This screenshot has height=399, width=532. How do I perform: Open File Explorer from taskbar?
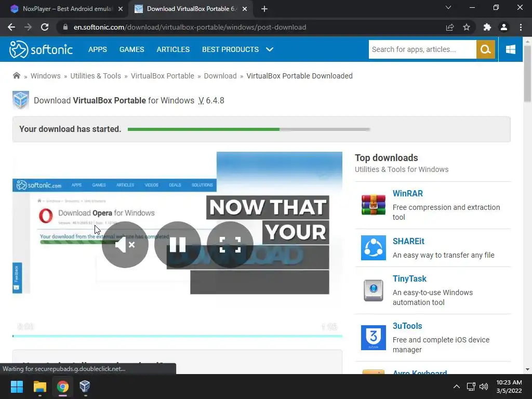[39, 387]
